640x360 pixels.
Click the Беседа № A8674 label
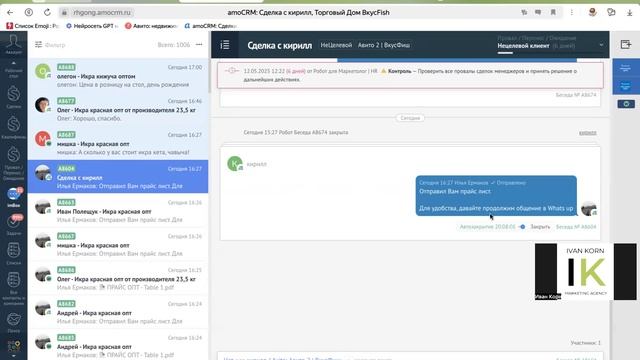coord(576,95)
